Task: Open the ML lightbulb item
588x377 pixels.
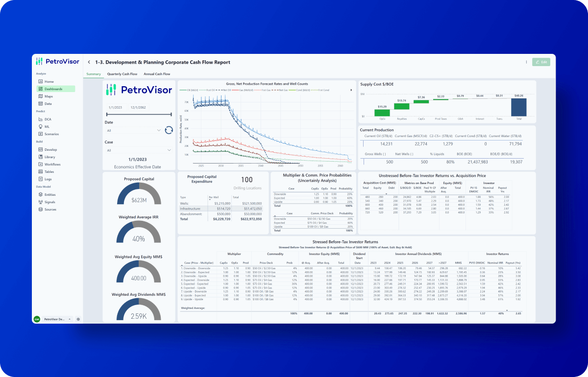Action: (x=47, y=126)
